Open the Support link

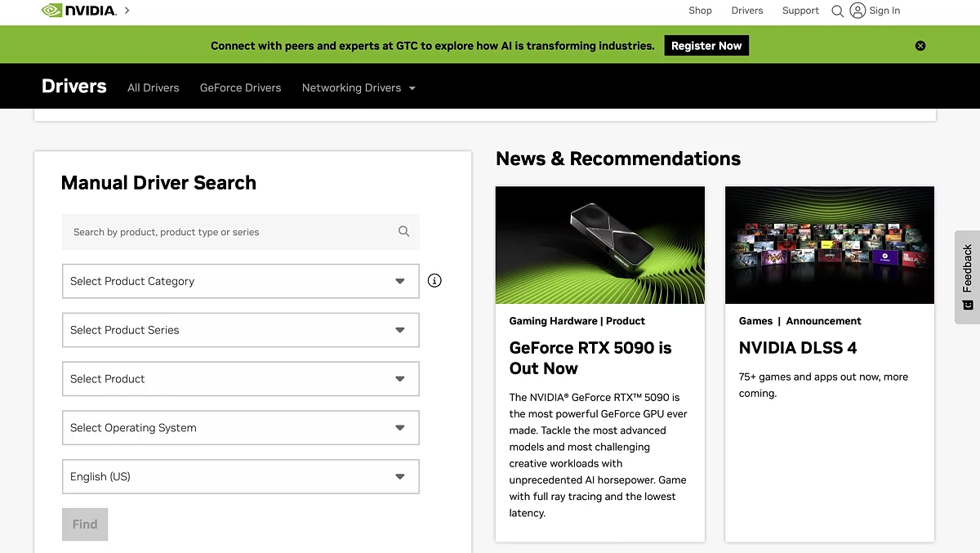(800, 11)
